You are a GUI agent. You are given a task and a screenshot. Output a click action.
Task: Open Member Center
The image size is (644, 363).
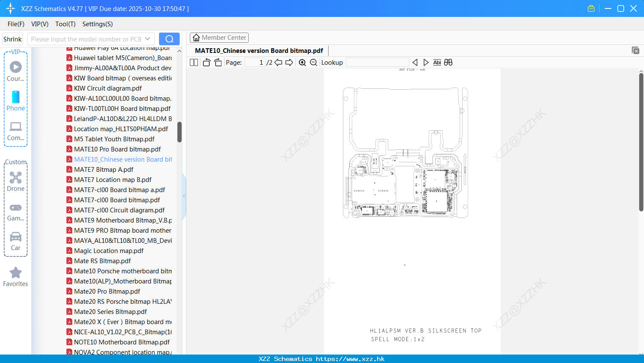point(219,38)
